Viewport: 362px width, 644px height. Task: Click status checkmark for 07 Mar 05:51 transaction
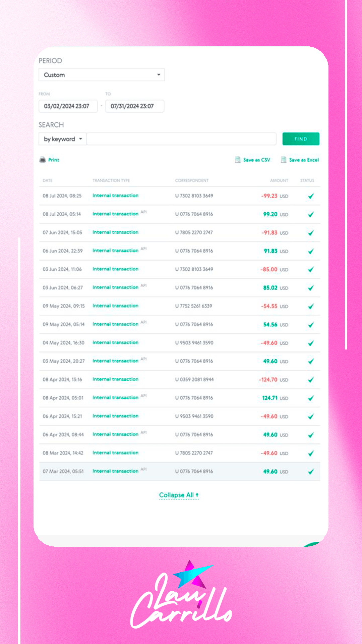click(x=311, y=472)
